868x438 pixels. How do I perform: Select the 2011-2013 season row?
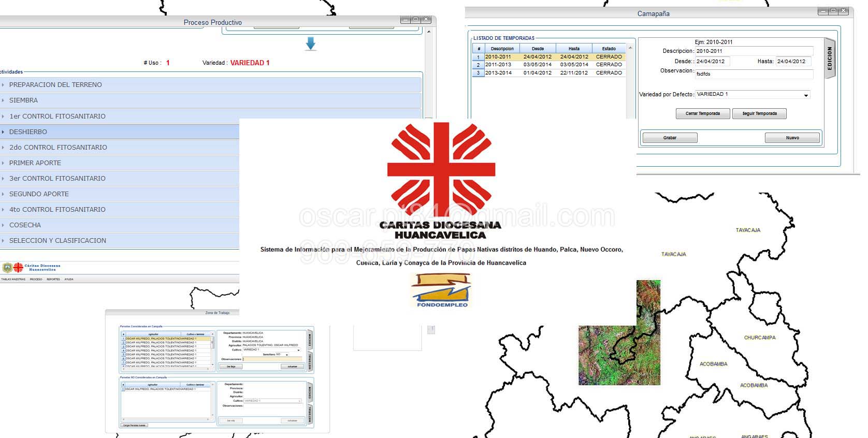point(549,65)
